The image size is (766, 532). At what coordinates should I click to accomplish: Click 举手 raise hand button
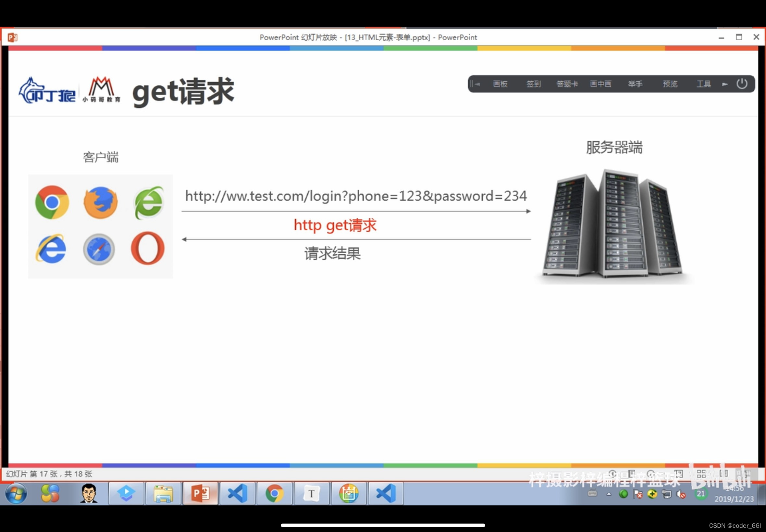coord(635,84)
